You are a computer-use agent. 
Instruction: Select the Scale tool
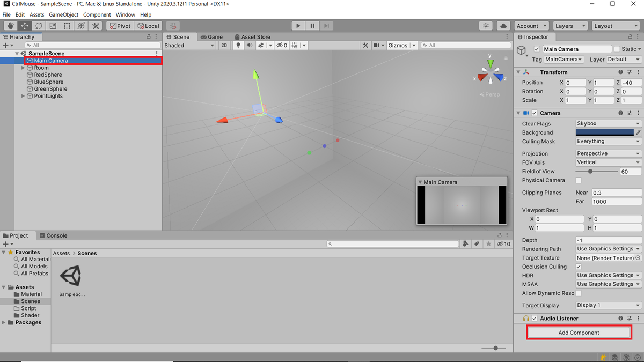click(x=53, y=26)
